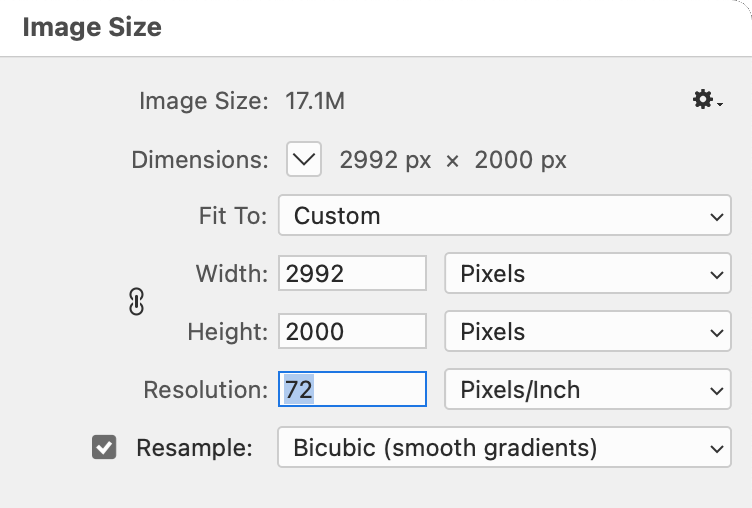Click into the Height value field
Viewport: 752px width, 508px height.
click(x=352, y=332)
